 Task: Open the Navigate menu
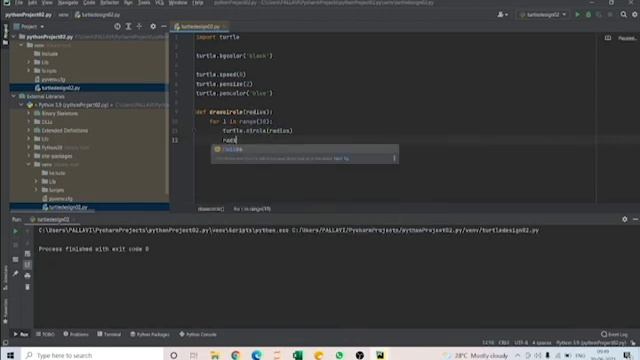[x=67, y=2]
